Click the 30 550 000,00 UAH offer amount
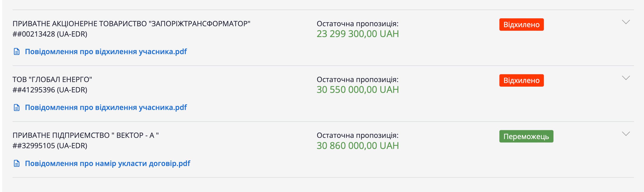The width and height of the screenshot is (644, 192). pos(357,90)
